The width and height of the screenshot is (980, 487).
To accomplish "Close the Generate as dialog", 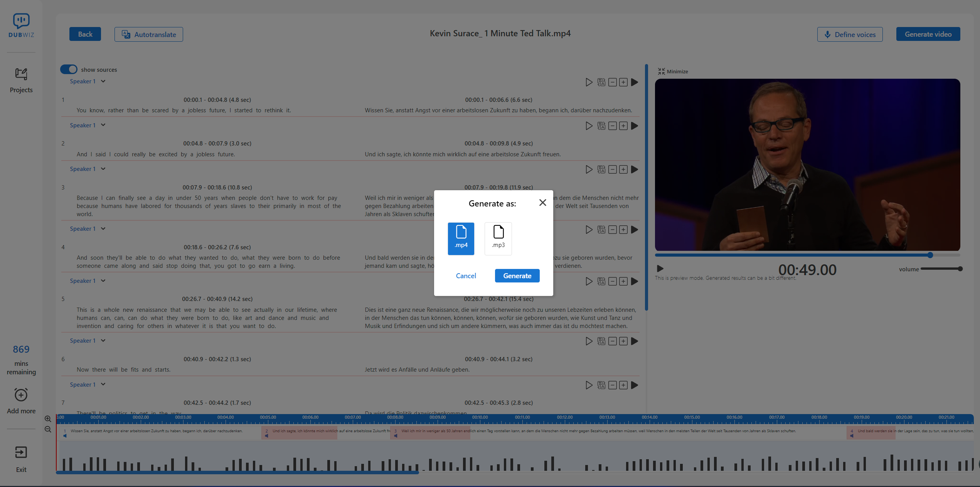I will pyautogui.click(x=542, y=203).
